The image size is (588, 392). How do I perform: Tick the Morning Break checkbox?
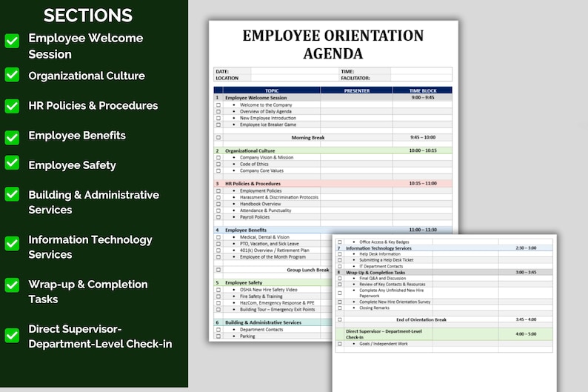(218, 137)
